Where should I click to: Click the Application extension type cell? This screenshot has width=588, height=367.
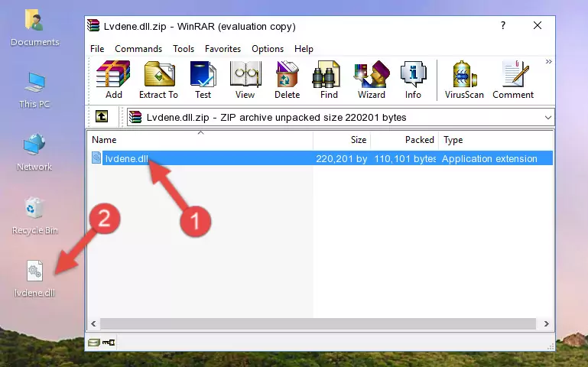tap(489, 158)
